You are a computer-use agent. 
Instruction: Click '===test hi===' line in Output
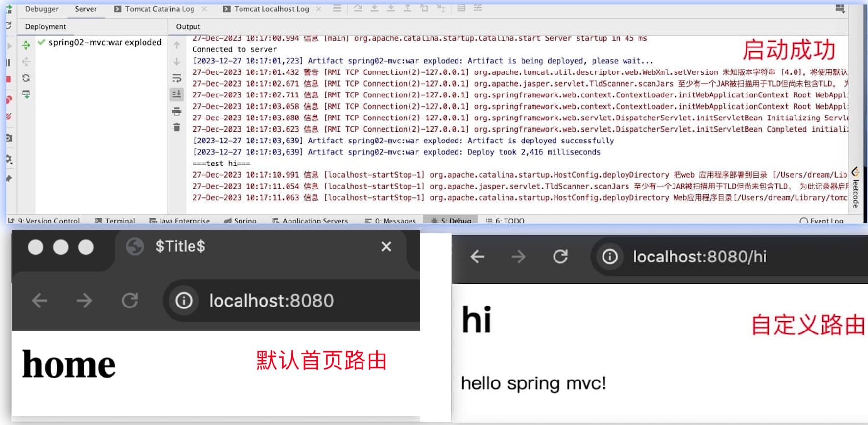(221, 164)
